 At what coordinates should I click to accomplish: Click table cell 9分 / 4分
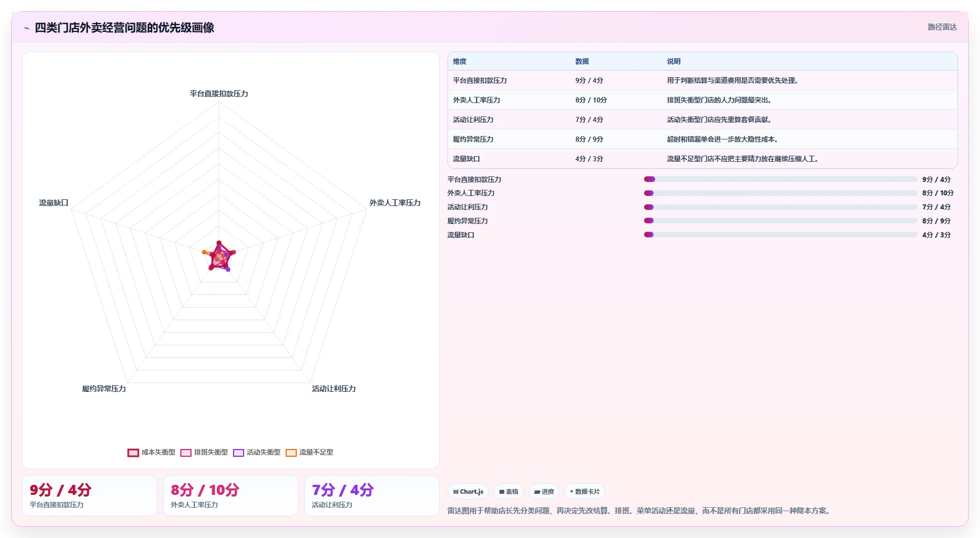pos(589,81)
